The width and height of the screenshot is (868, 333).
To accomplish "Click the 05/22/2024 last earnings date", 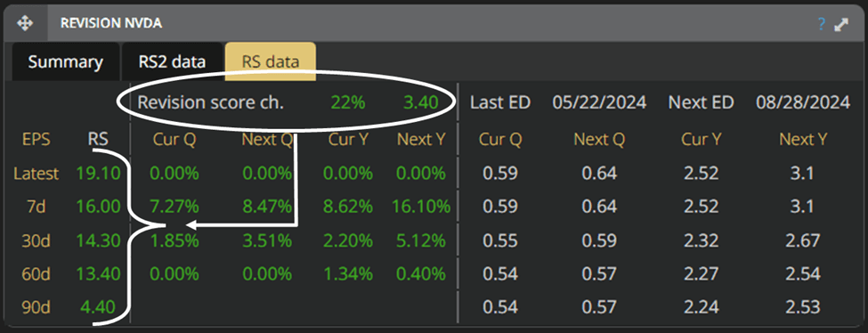I will coord(599,102).
